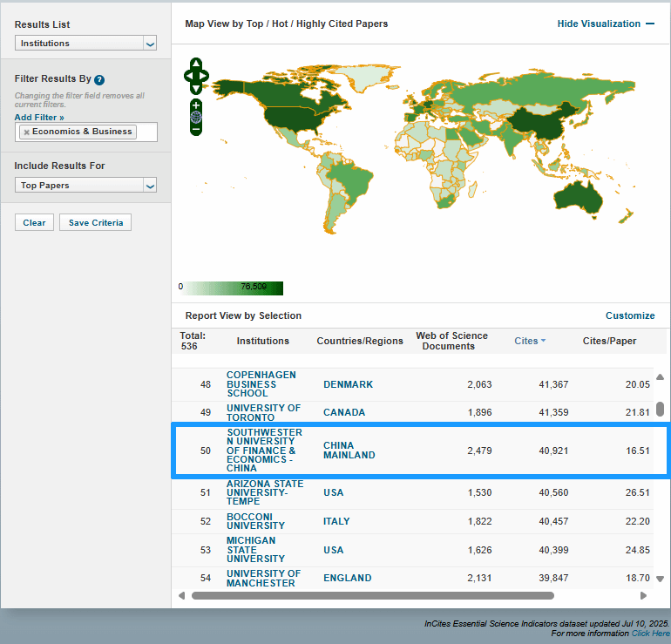The image size is (671, 644).
Task: Pan the map left with the arrow
Action: [187, 76]
